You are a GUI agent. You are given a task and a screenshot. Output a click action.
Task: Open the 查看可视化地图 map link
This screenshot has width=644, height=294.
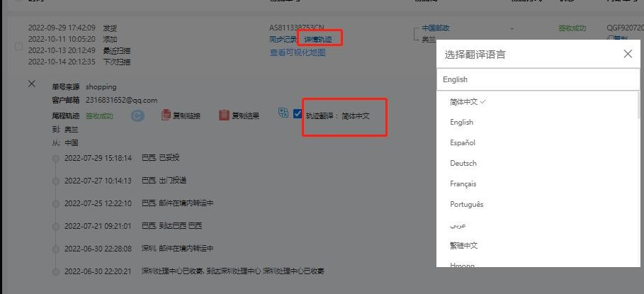(x=298, y=52)
